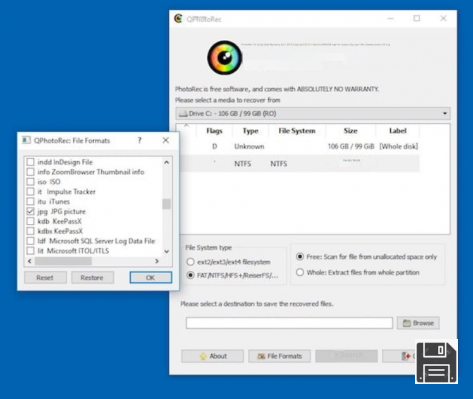The height and width of the screenshot is (399, 473).
Task: Click the destination folder path field
Action: tap(289, 323)
